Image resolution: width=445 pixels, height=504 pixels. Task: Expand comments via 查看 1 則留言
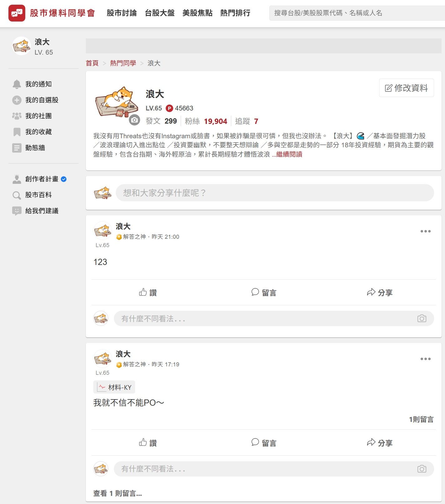tap(118, 493)
